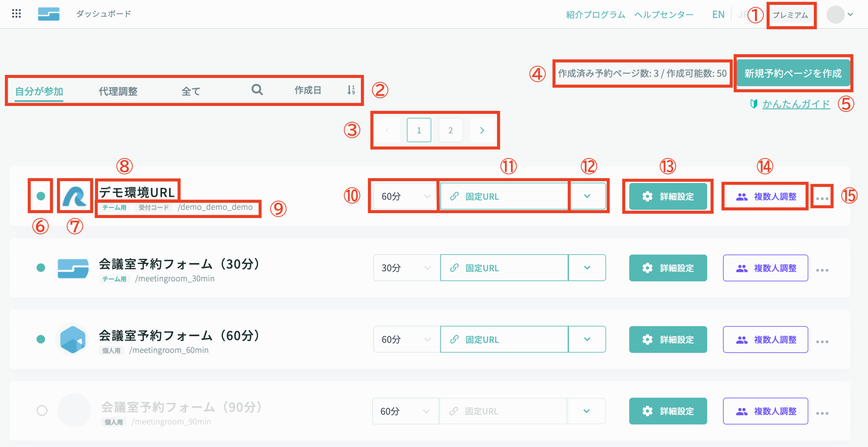
Task: Expand URL options chevron for 会議室予約フォーム（30分）
Action: point(587,268)
